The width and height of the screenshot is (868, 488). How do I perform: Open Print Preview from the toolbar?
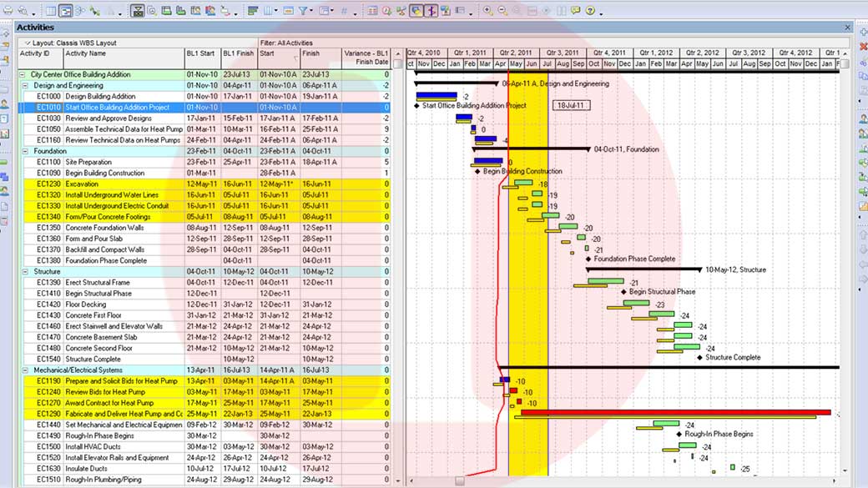pos(23,11)
